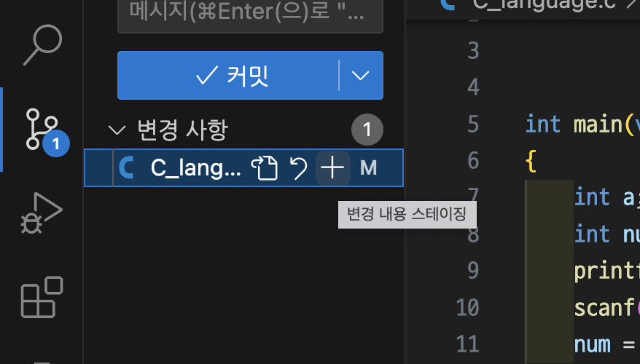Click the 변경 사항 count badge

(x=367, y=130)
